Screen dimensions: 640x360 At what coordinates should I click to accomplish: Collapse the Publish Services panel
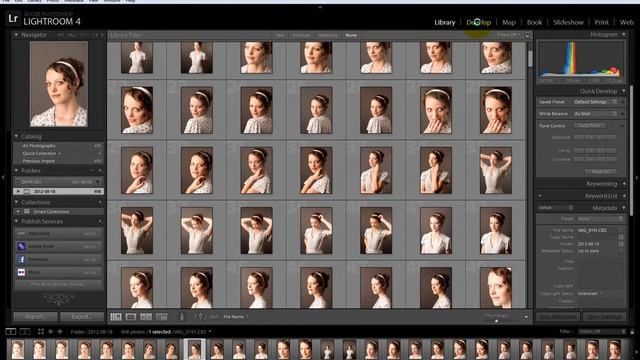pyautogui.click(x=16, y=221)
